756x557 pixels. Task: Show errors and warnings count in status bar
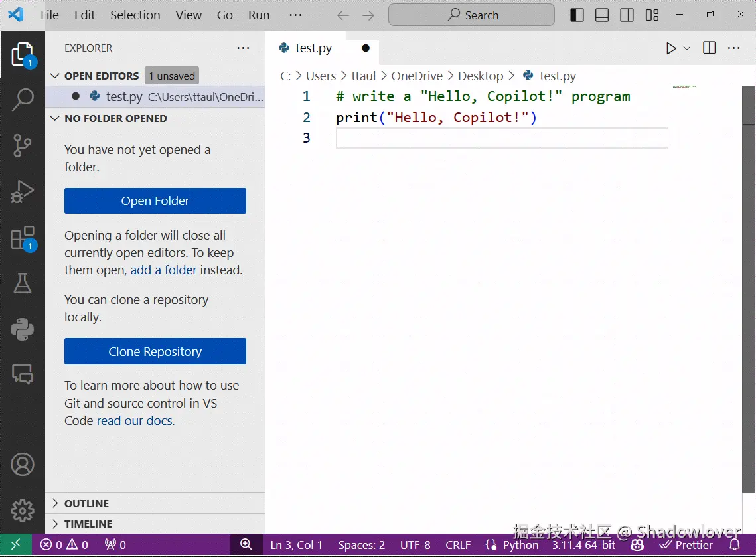point(64,545)
